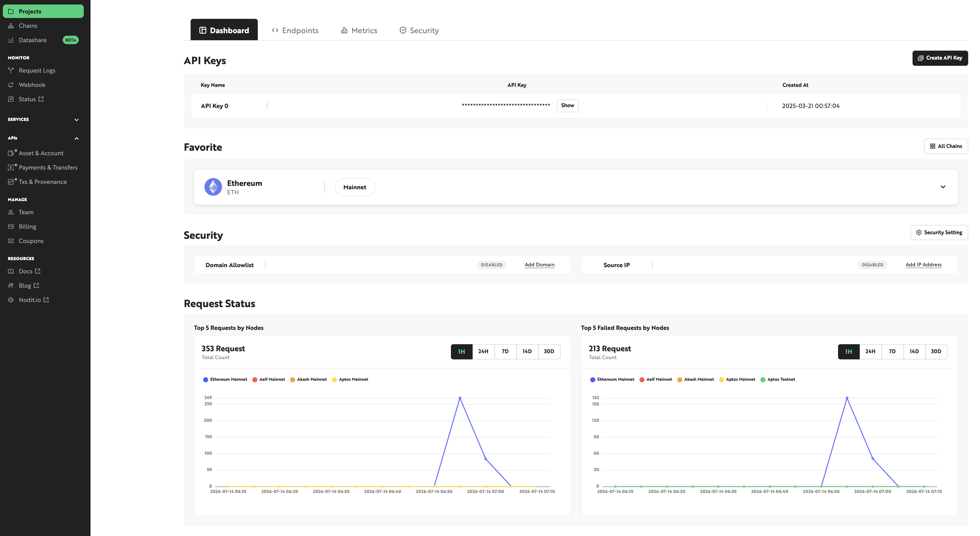Click the Add IP Address link

tap(923, 265)
